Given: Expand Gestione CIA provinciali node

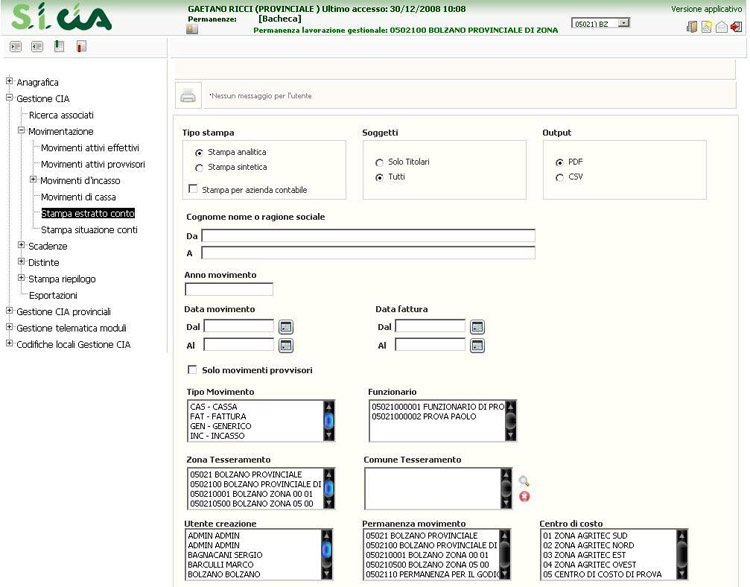Looking at the screenshot, I should [9, 310].
